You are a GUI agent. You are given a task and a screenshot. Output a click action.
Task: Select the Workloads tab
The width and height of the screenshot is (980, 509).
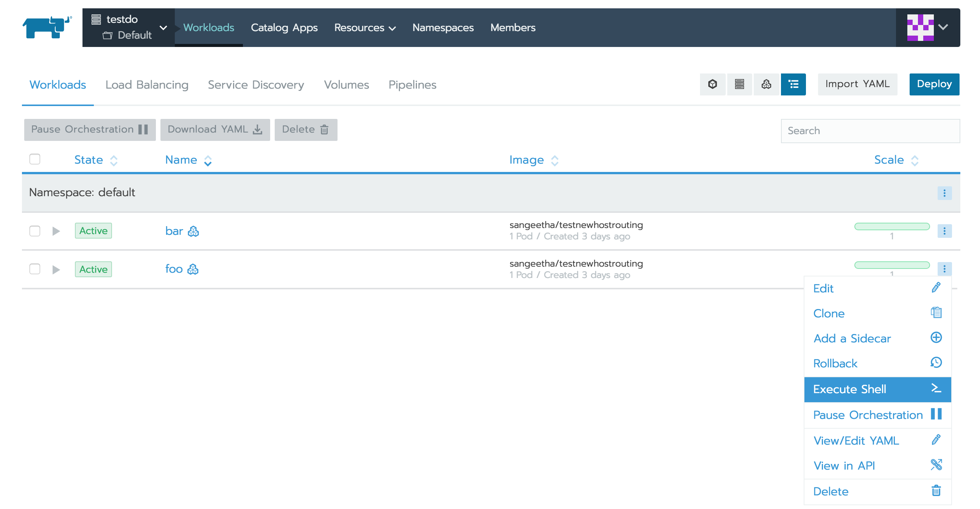point(57,85)
